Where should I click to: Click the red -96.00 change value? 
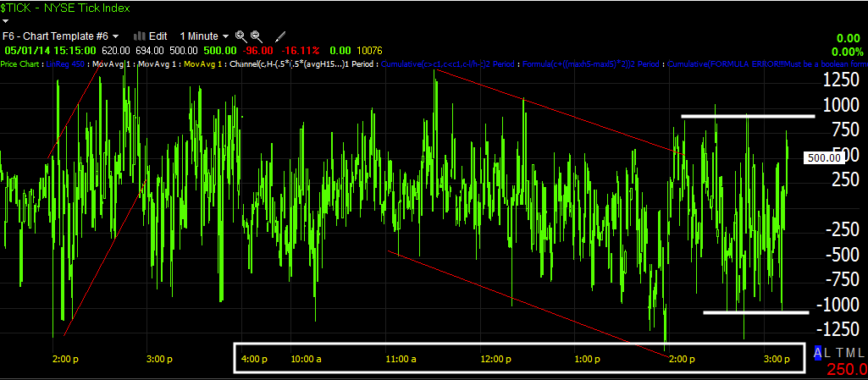pos(258,50)
